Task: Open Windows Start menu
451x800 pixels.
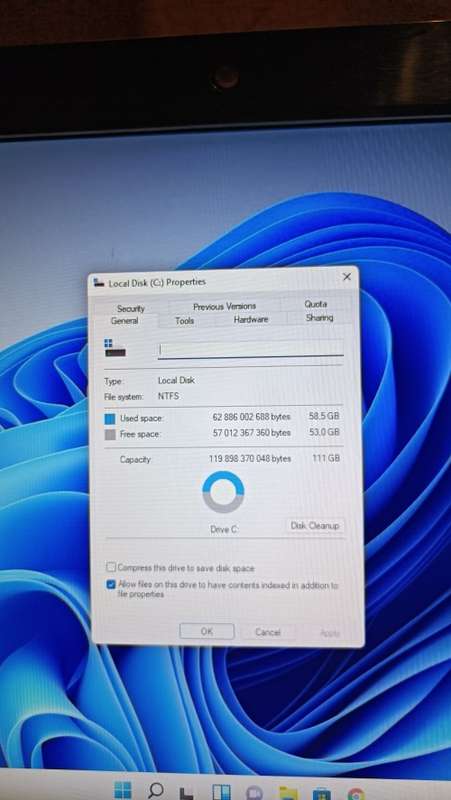Action: tap(122, 790)
